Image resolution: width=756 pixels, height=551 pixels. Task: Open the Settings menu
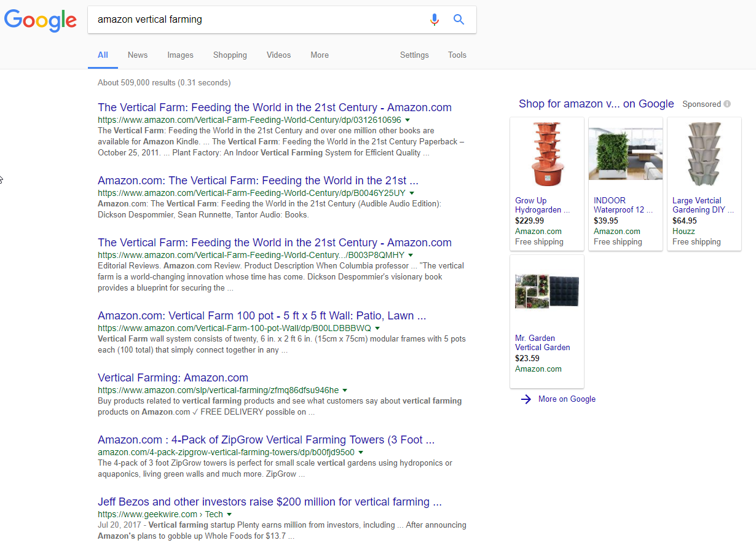pos(414,55)
